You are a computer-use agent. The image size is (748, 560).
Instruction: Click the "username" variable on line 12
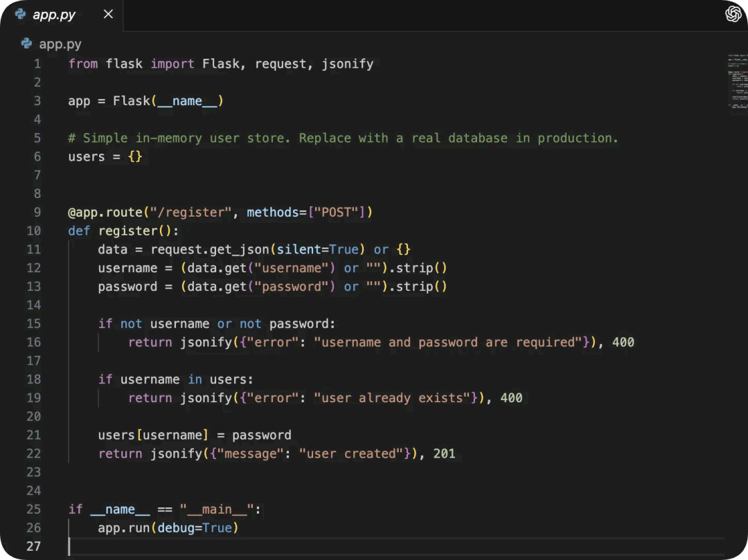127,268
